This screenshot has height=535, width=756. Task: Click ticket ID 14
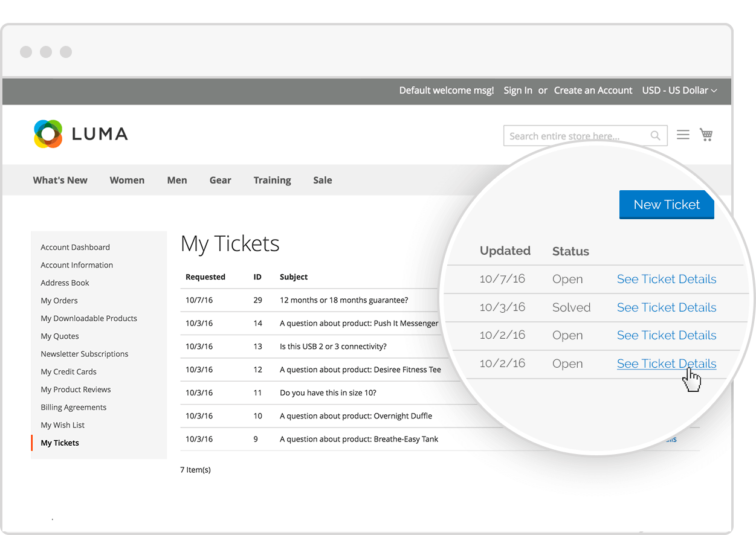coord(258,323)
